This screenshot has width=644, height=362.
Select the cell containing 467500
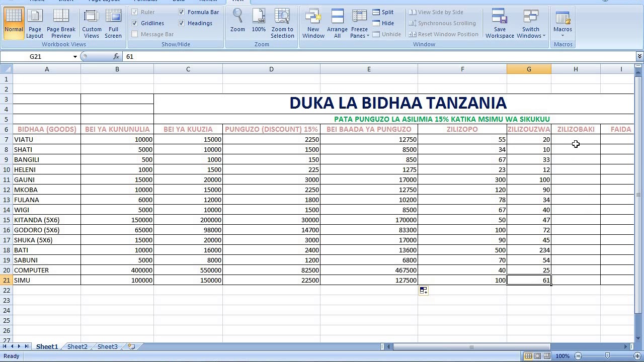[369, 270]
